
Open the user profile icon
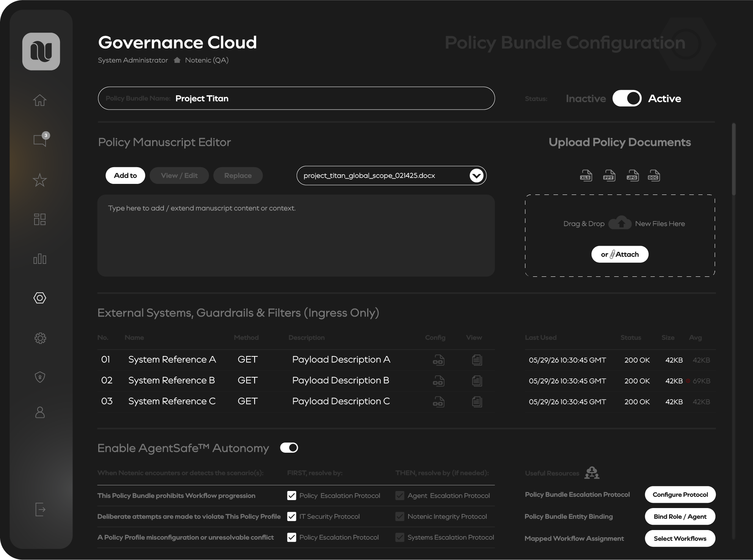[x=40, y=413]
